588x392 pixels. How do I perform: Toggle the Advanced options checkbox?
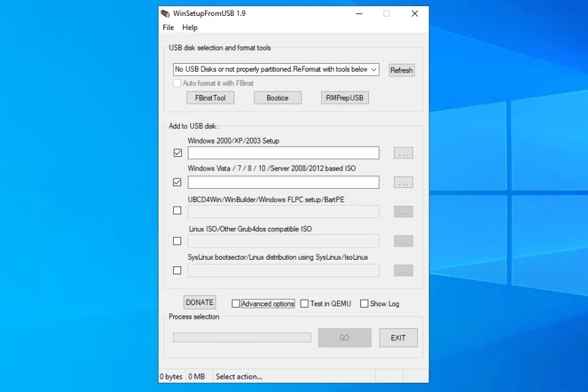pyautogui.click(x=236, y=304)
